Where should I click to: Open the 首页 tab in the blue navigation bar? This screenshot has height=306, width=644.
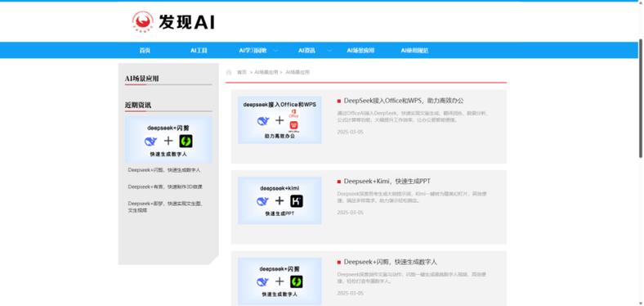(x=145, y=51)
